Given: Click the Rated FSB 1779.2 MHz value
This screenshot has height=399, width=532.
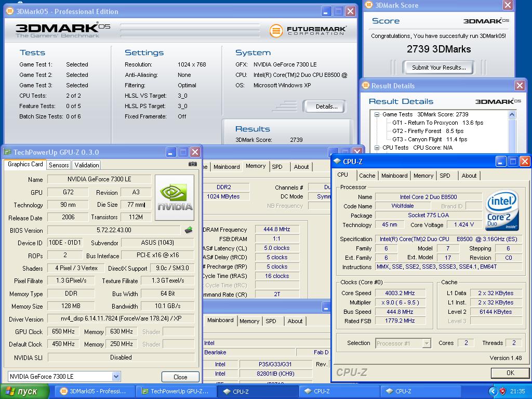Looking at the screenshot, I should (x=400, y=321).
